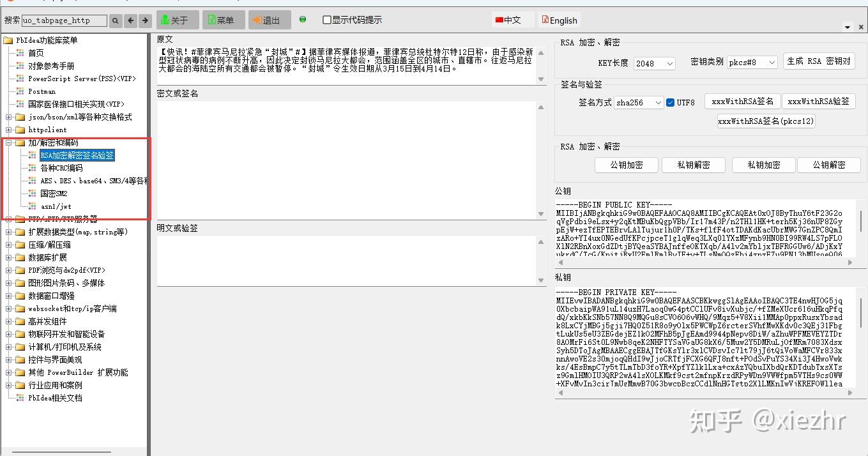Screen dimensions: 868x456
Task: Open PowerScript Server(PSS) item icon
Action: point(20,79)
